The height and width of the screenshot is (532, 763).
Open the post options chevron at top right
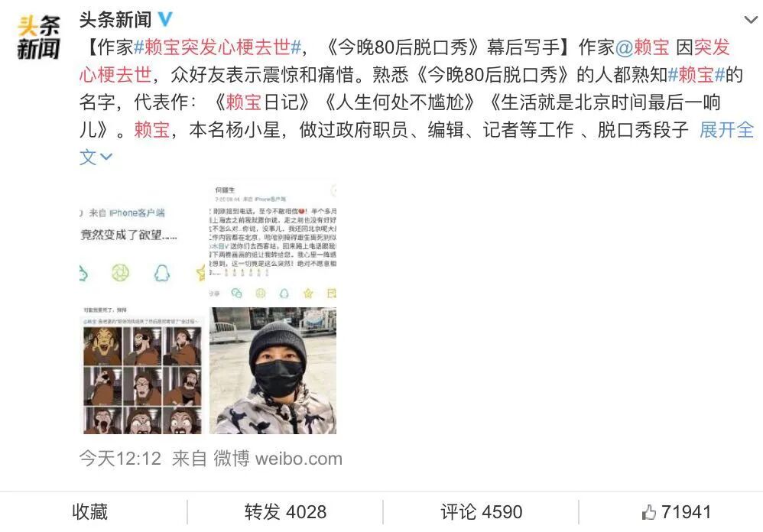[x=751, y=20]
